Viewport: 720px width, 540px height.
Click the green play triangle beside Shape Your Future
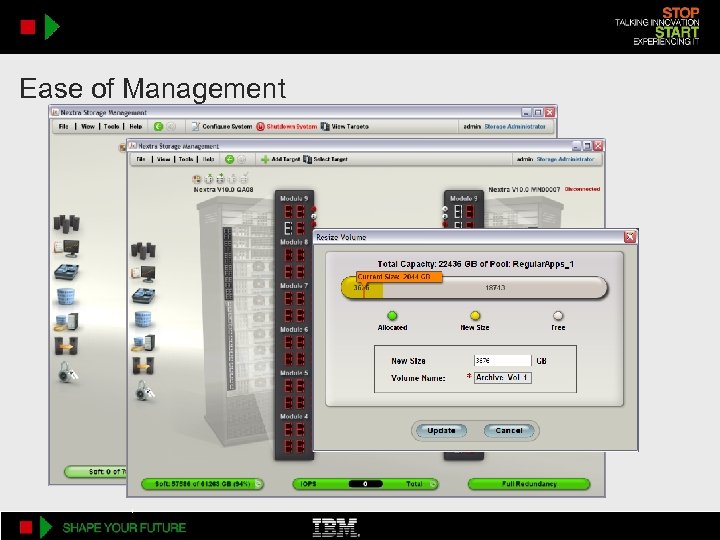click(x=46, y=527)
